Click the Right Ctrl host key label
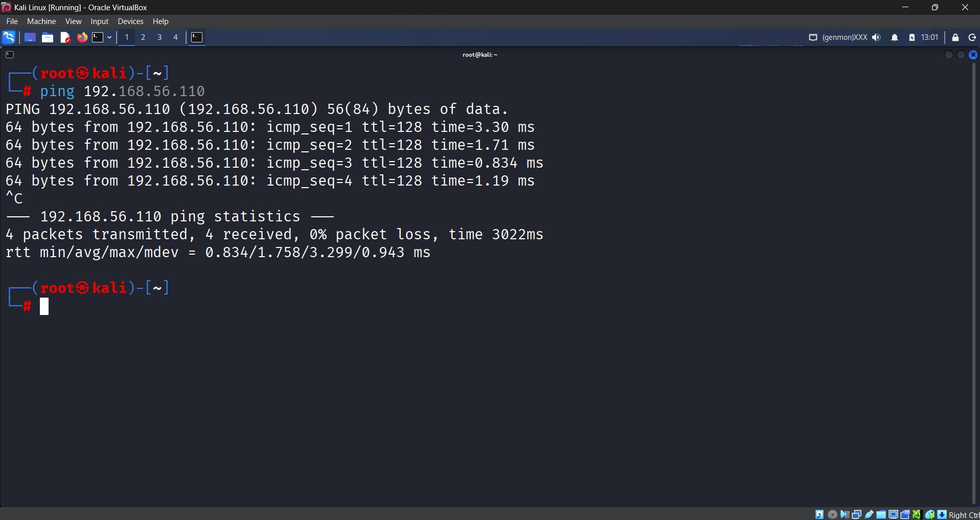980x520 pixels. (964, 515)
